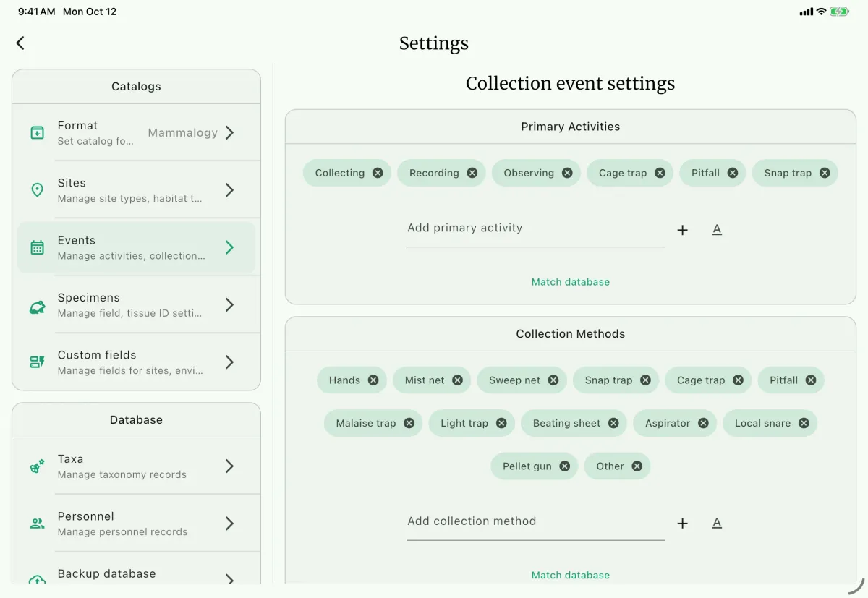
Task: Open Specimens settings chevron
Action: tap(229, 305)
